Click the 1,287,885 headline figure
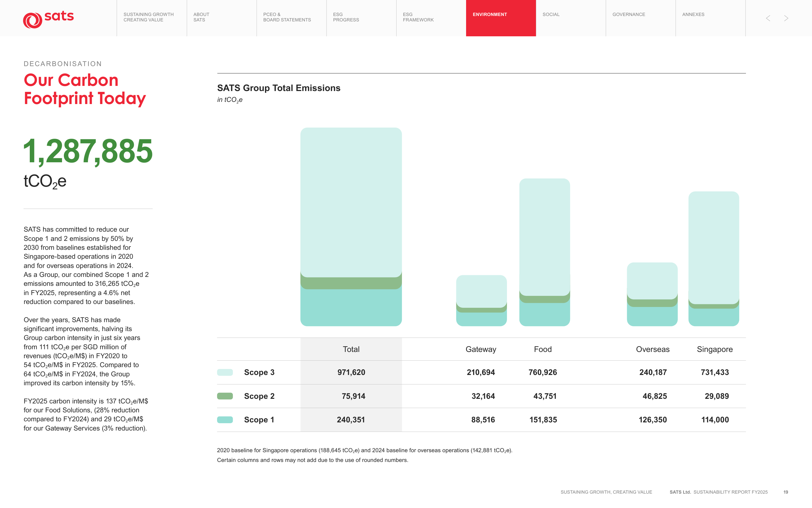 tap(88, 152)
